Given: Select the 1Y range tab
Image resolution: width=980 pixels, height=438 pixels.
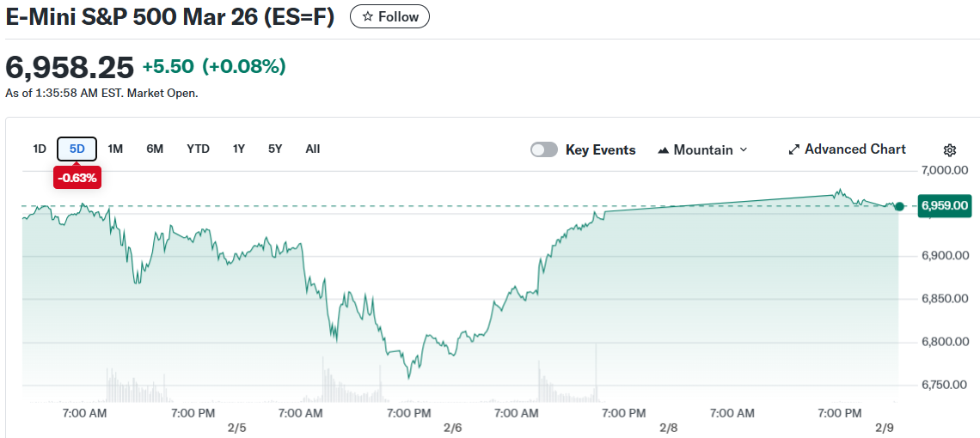Looking at the screenshot, I should pos(239,149).
